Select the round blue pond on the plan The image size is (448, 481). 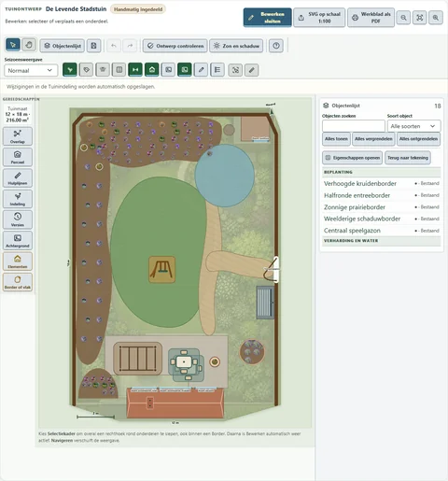(x=225, y=176)
